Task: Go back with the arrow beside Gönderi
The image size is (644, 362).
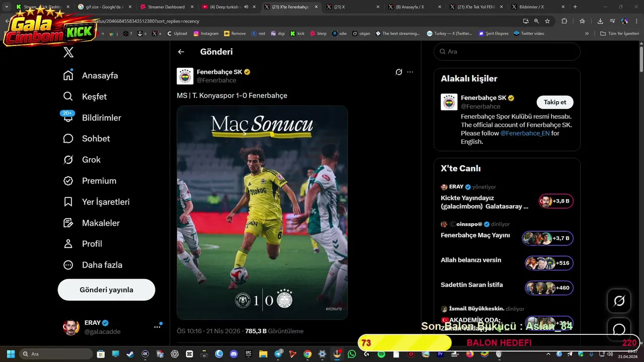Action: tap(181, 52)
